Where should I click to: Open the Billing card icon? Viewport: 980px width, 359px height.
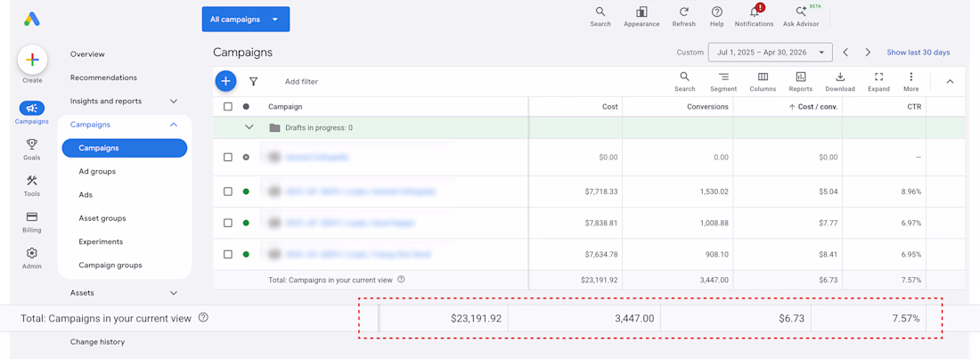[32, 217]
